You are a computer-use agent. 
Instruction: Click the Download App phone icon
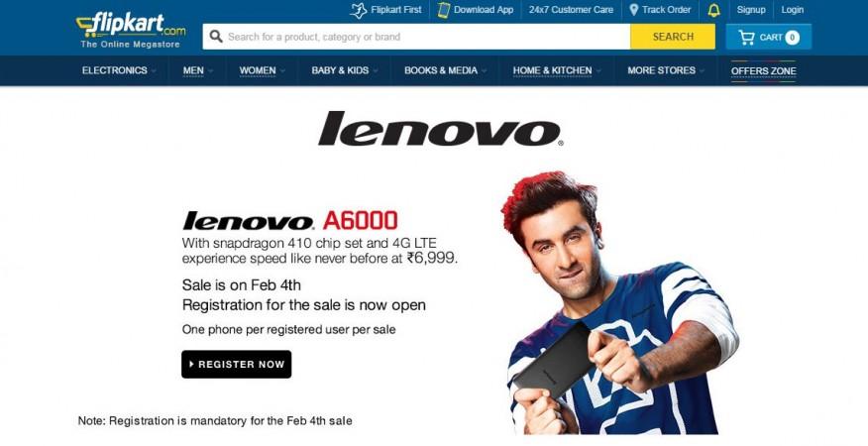443,10
